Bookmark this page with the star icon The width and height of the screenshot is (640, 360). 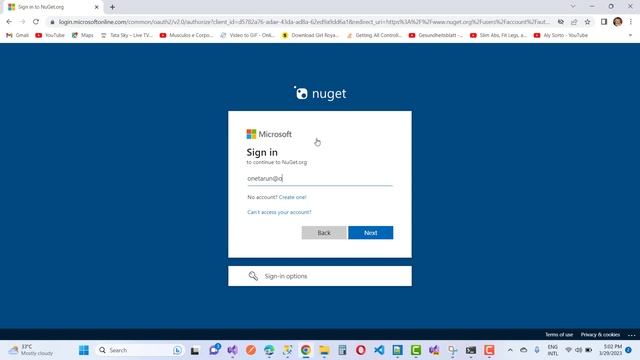pyautogui.click(x=587, y=22)
